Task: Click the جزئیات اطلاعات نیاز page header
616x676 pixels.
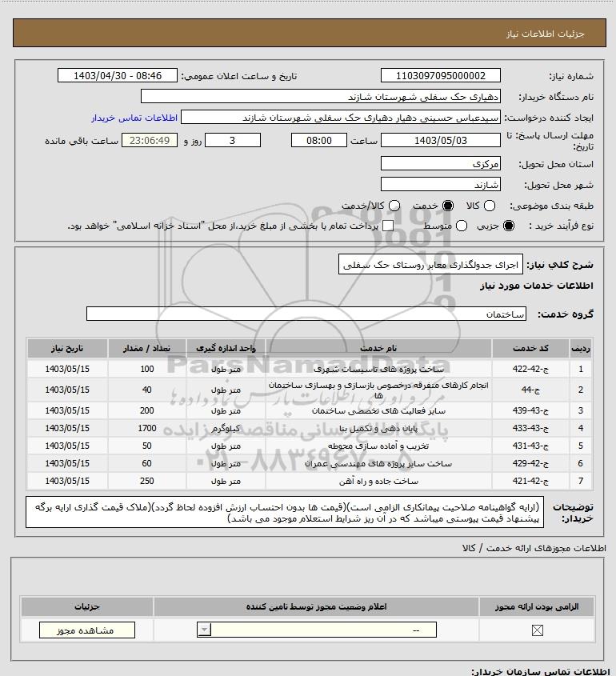Action: click(x=546, y=34)
